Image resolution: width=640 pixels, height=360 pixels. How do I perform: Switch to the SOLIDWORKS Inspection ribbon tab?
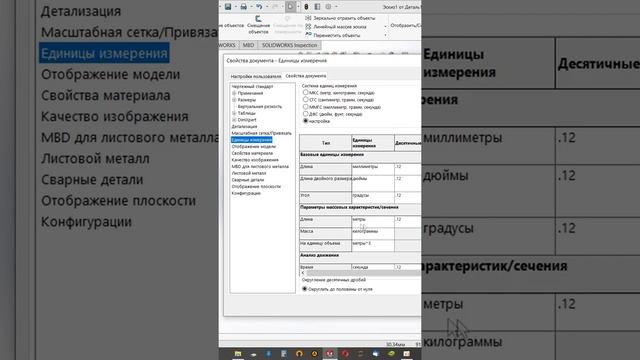coord(289,45)
